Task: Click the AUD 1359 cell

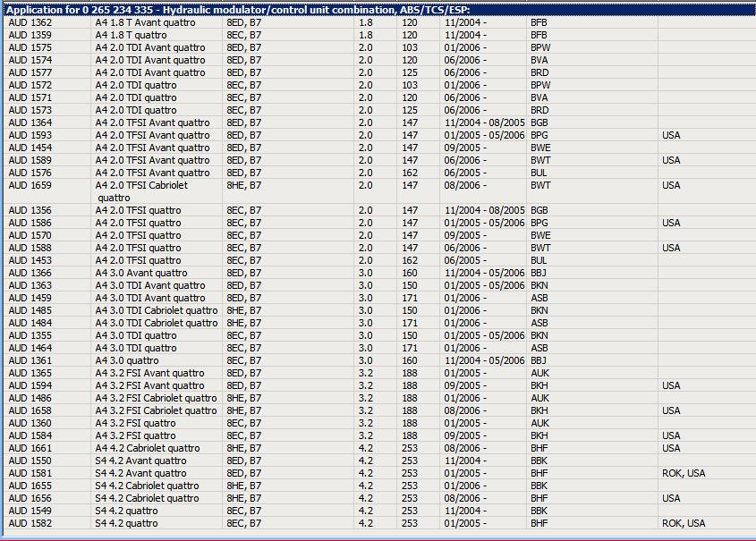Action: point(30,35)
